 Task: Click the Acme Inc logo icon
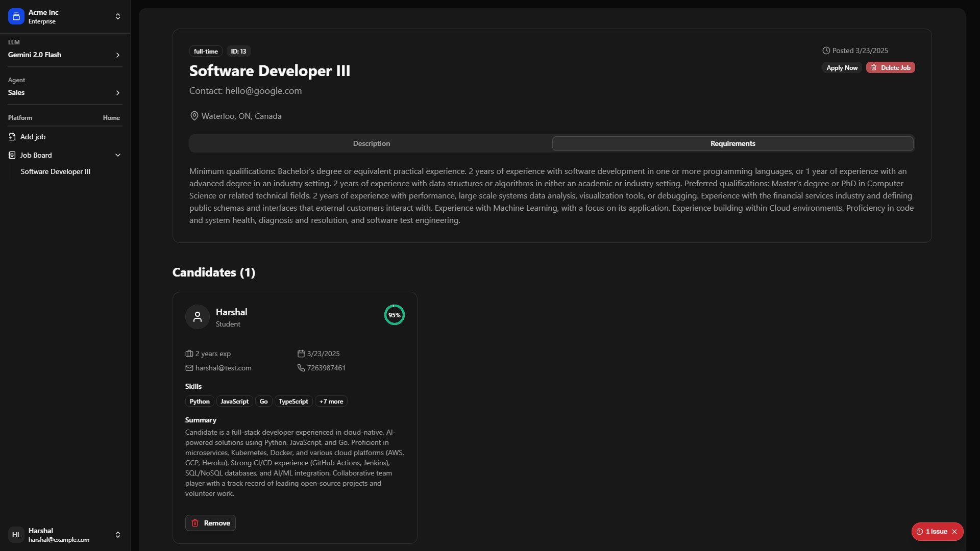[16, 16]
